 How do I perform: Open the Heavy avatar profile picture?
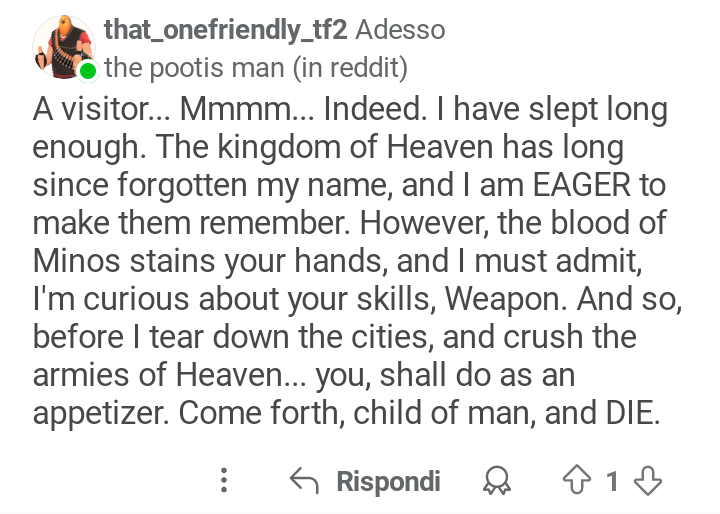click(64, 47)
